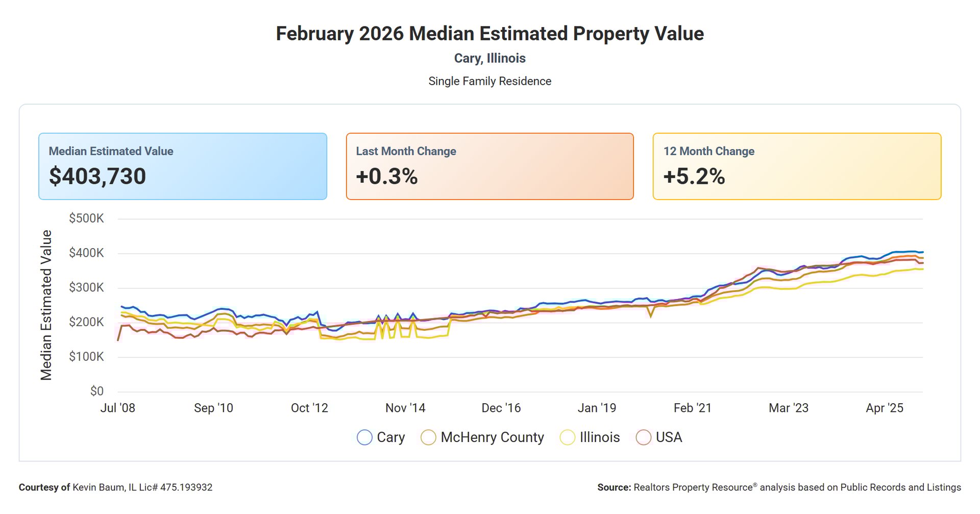
Task: Toggle the Illinois legend circle marker
Action: pyautogui.click(x=568, y=437)
